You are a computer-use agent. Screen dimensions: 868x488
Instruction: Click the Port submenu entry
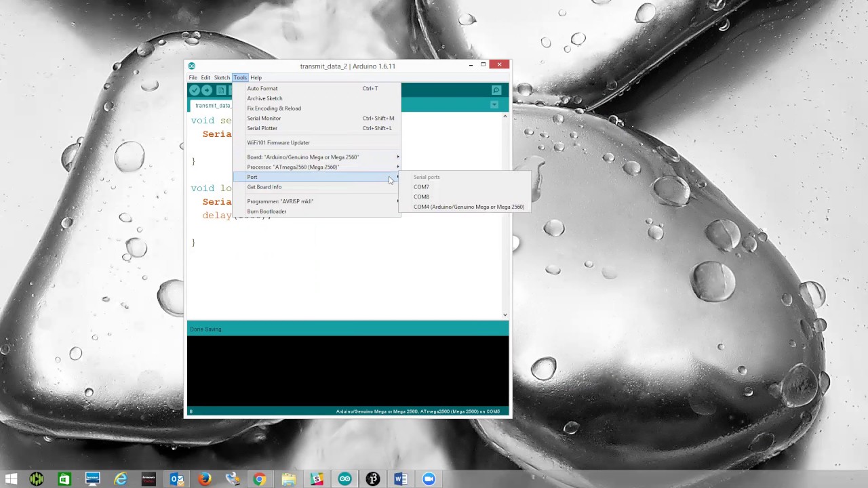pos(317,177)
